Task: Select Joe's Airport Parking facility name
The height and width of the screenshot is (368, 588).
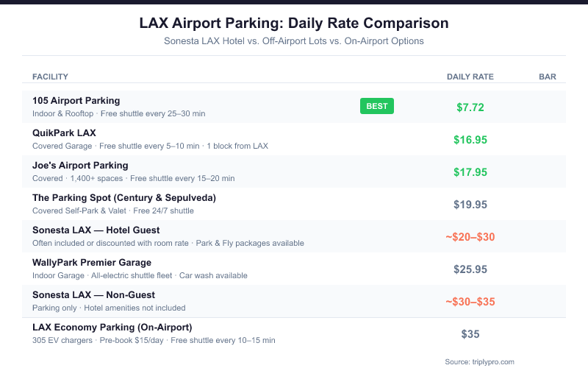Action: pyautogui.click(x=80, y=165)
